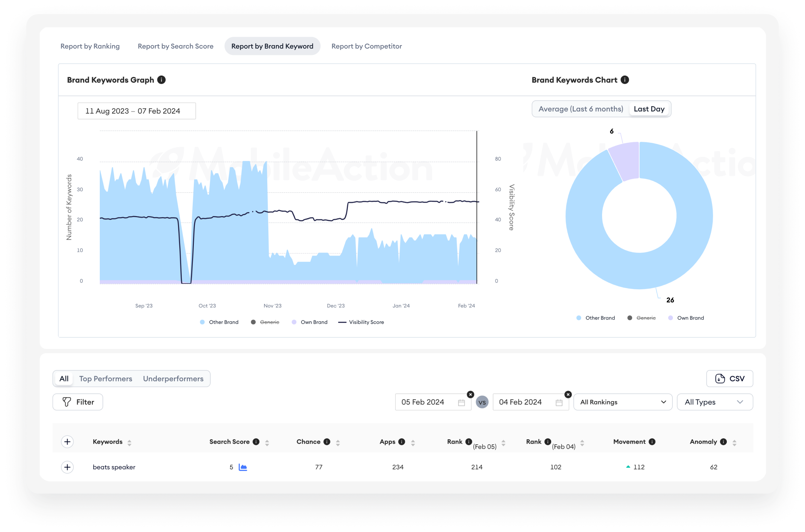Sort by Search Score arrows

point(267,443)
